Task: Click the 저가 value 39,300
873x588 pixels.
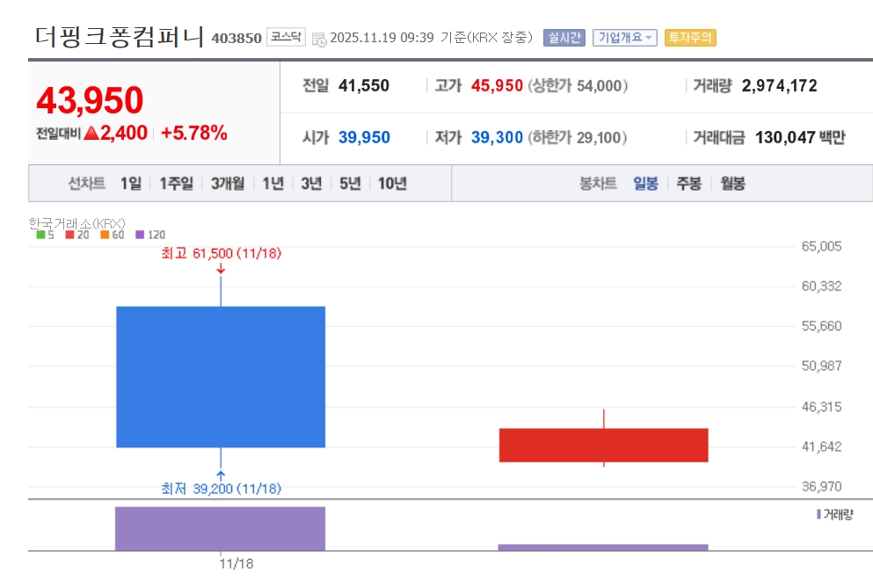Action: pos(497,137)
